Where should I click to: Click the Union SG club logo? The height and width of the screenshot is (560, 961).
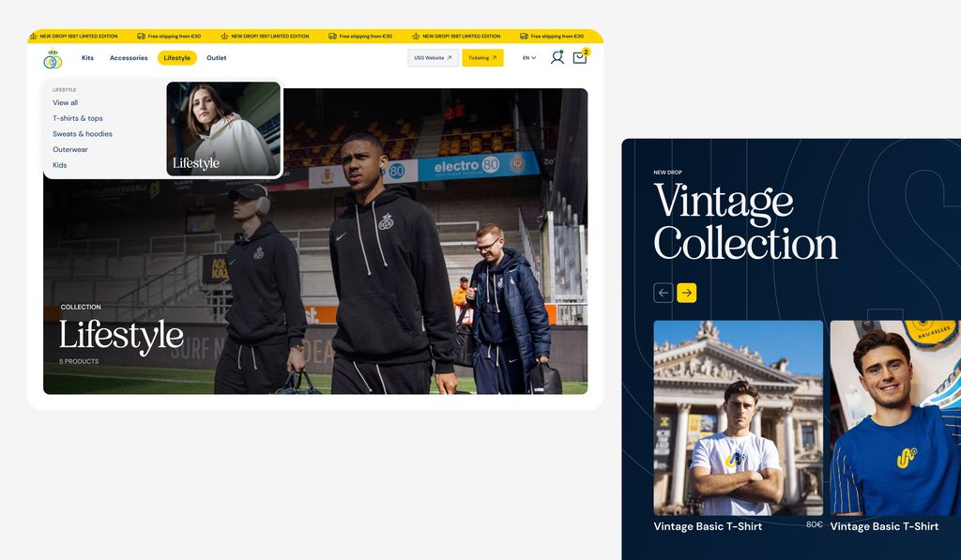[x=53, y=59]
